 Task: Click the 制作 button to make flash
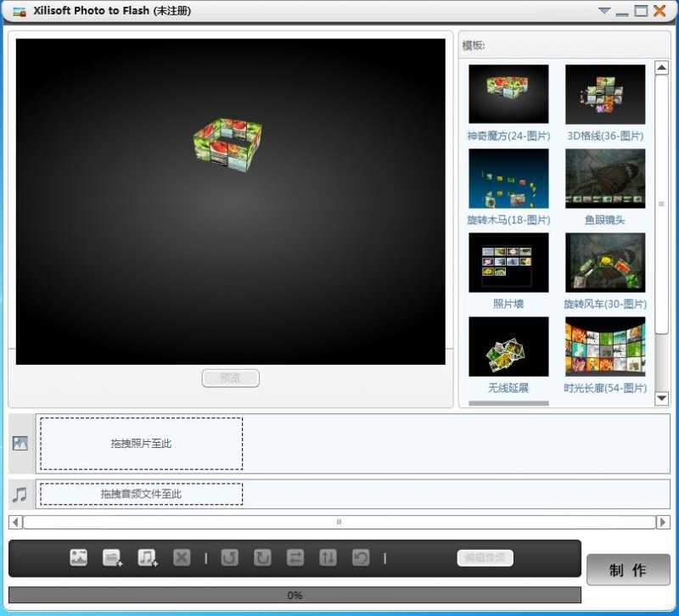point(628,569)
